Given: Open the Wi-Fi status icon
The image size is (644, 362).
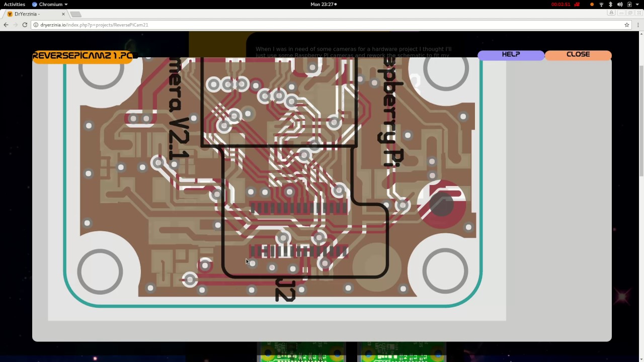Looking at the screenshot, I should coord(601,4).
